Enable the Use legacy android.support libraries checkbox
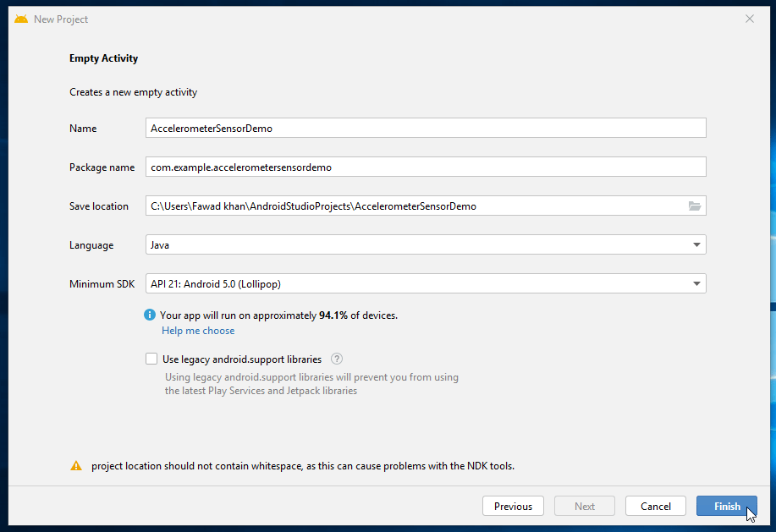Screen dimensions: 776x532 (151, 359)
